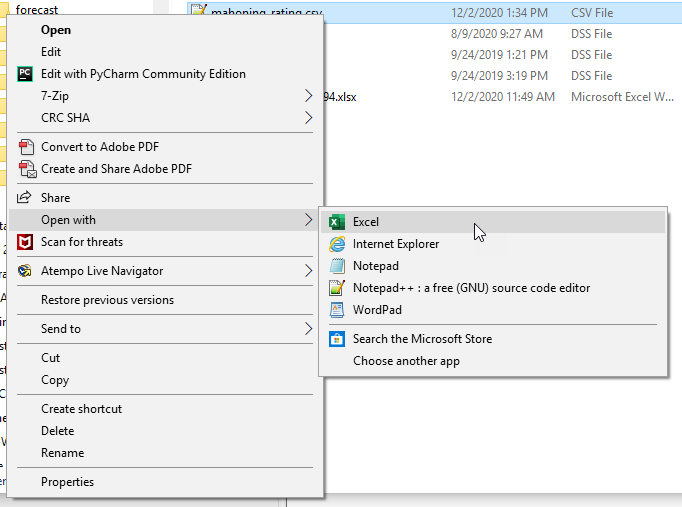Open the 7-Zip menu entry

(x=165, y=96)
